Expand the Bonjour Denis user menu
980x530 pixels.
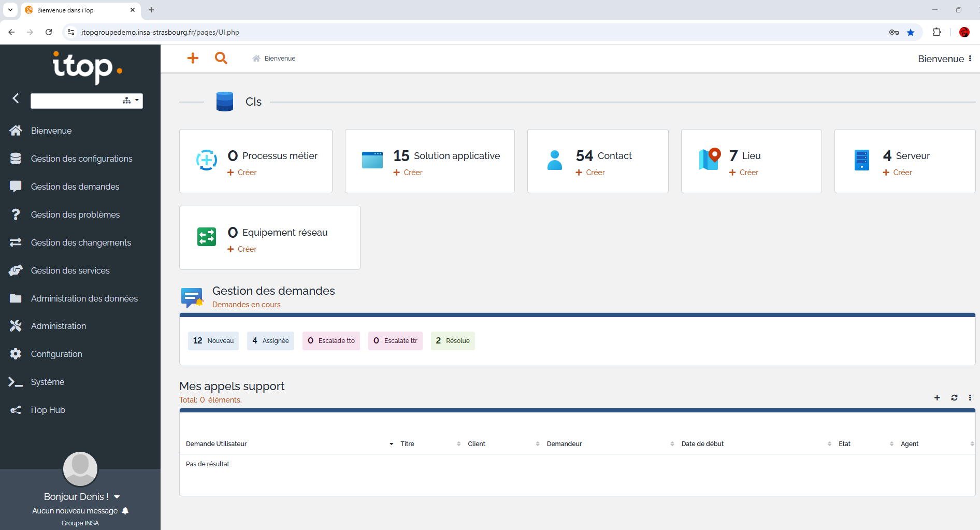[117, 497]
